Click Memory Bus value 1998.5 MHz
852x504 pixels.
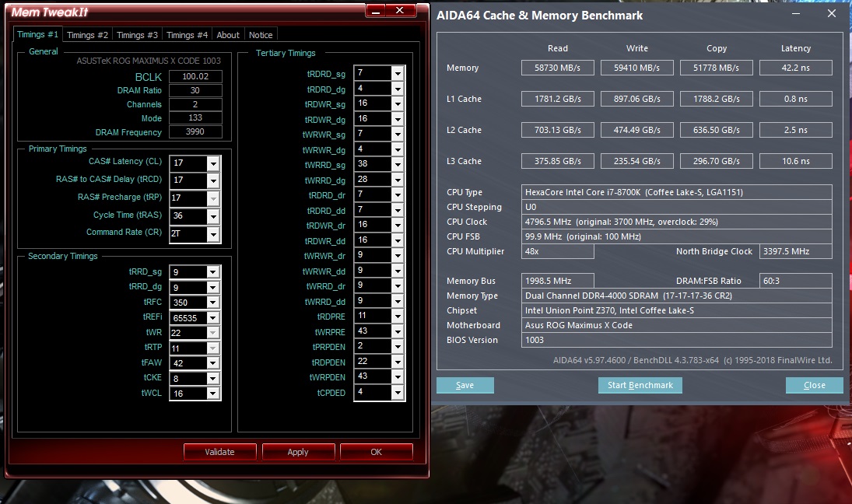[557, 281]
